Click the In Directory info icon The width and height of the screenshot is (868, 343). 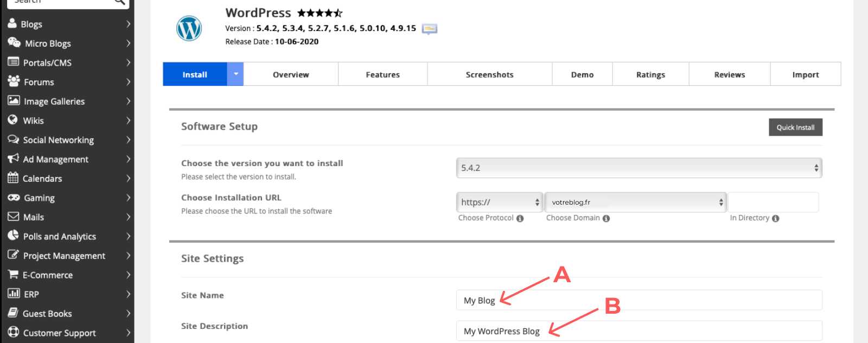tap(776, 219)
